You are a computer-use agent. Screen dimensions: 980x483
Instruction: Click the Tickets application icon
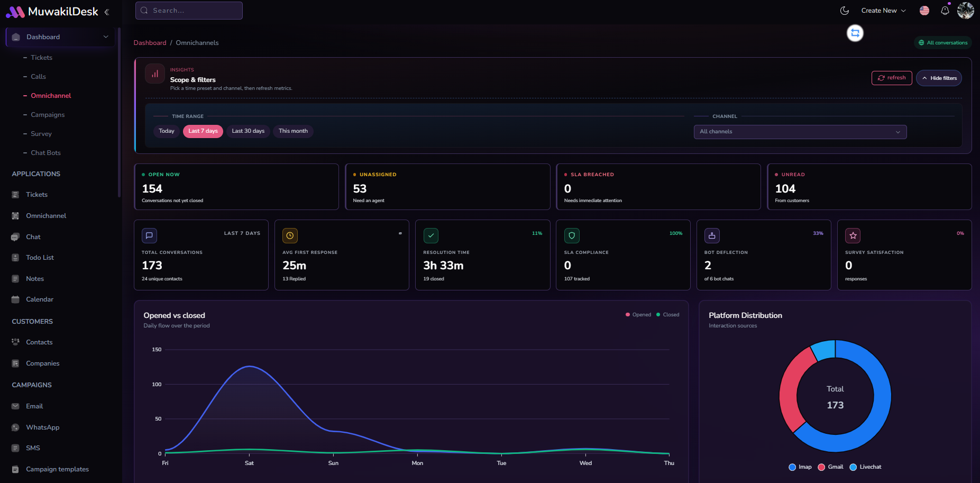tap(15, 195)
